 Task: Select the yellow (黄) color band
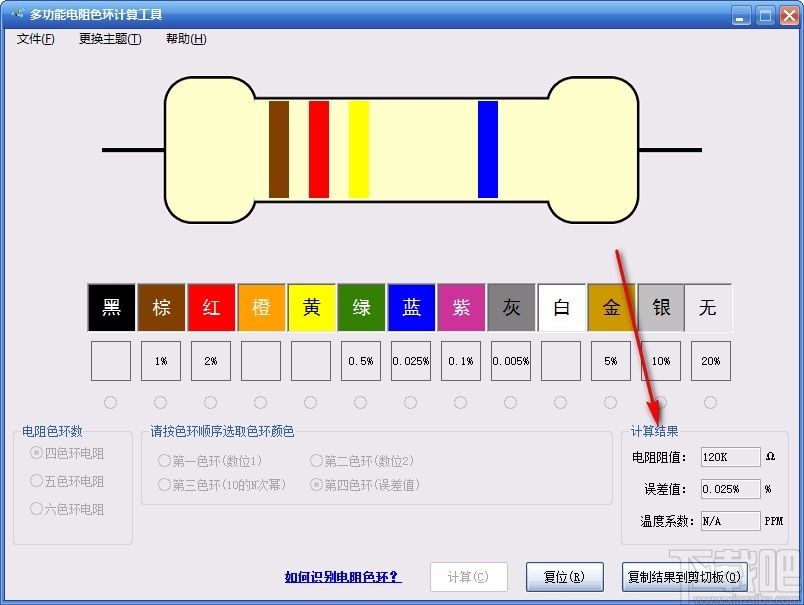311,307
